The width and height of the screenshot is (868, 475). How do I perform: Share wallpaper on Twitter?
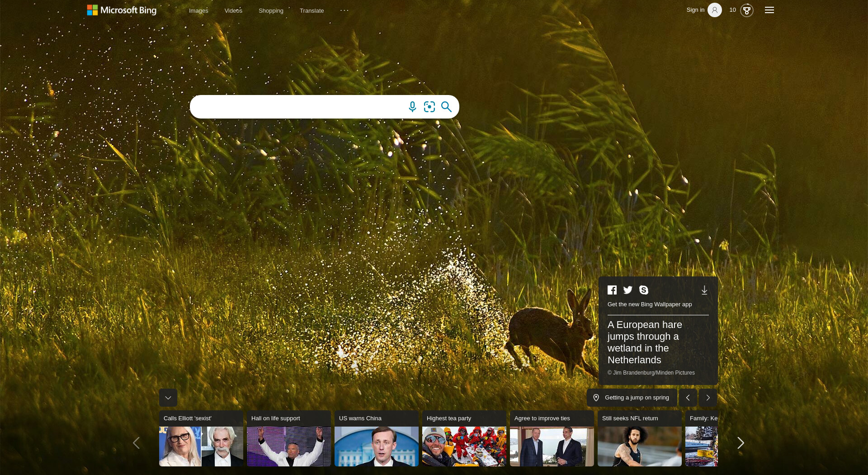[628, 290]
